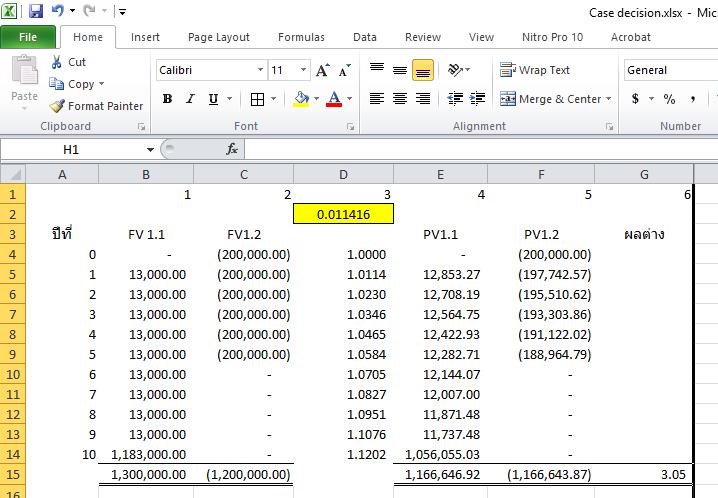Click the Save icon in quick access toolbar
Screen dimensions: 718x498
point(36,11)
